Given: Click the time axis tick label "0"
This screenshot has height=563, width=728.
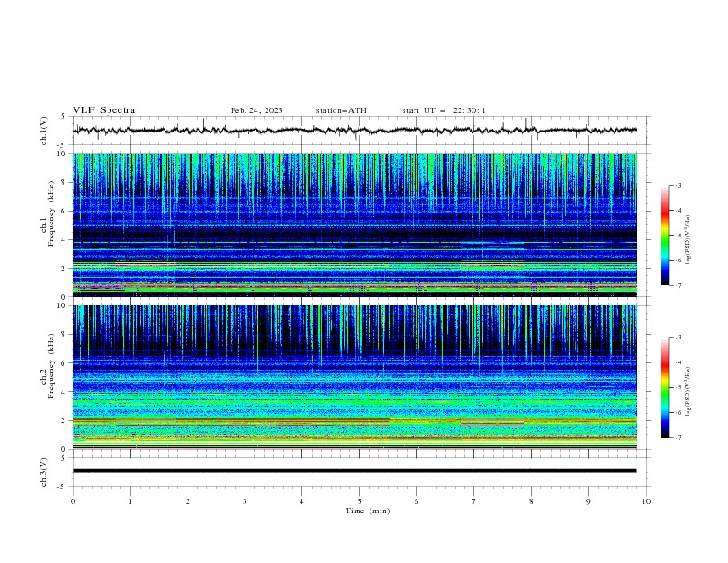Looking at the screenshot, I should (x=73, y=501).
